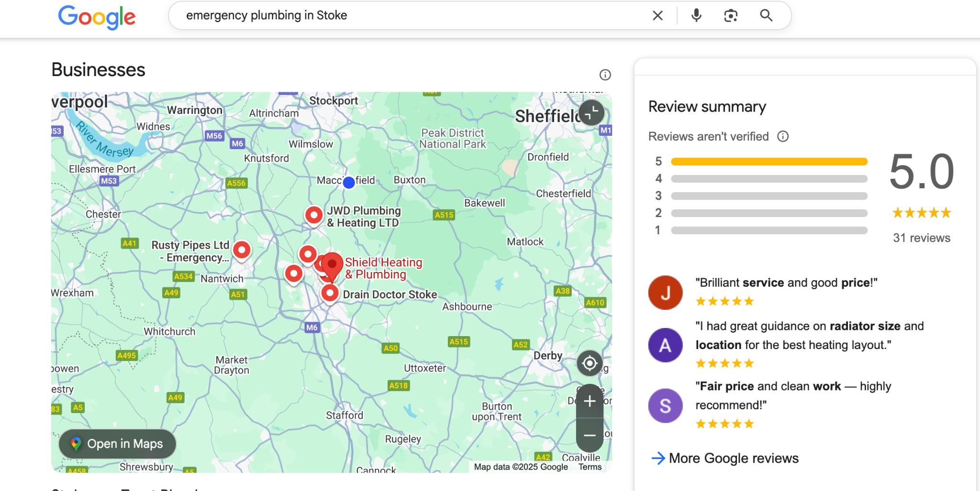This screenshot has width=980, height=491.
Task: Click Review summary heading
Action: [707, 107]
